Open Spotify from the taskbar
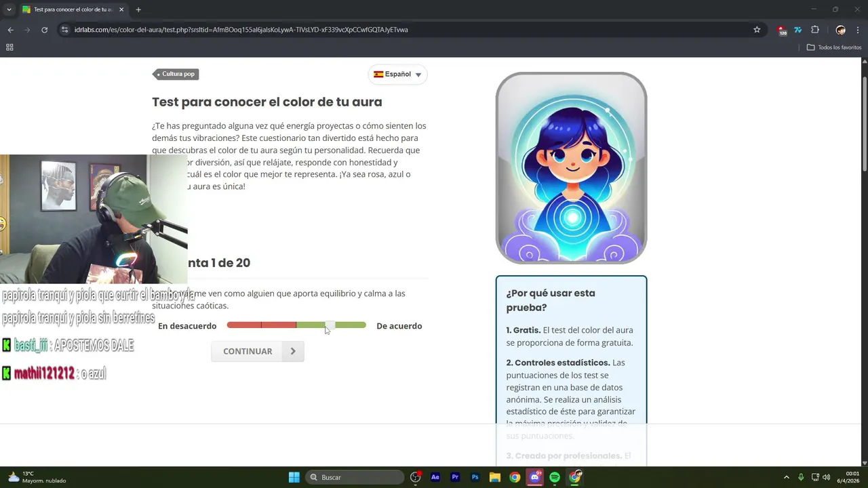This screenshot has height=488, width=868. click(555, 477)
